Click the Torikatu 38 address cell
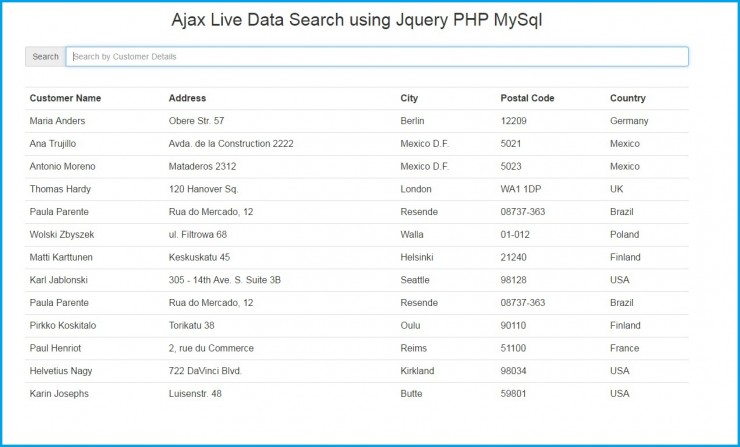Screen dimensions: 740x447 click(192, 325)
